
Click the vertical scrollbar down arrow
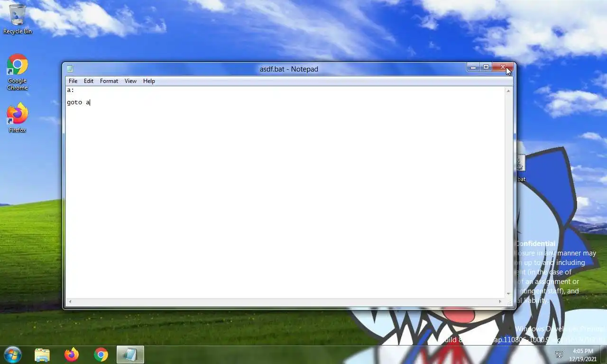click(509, 294)
